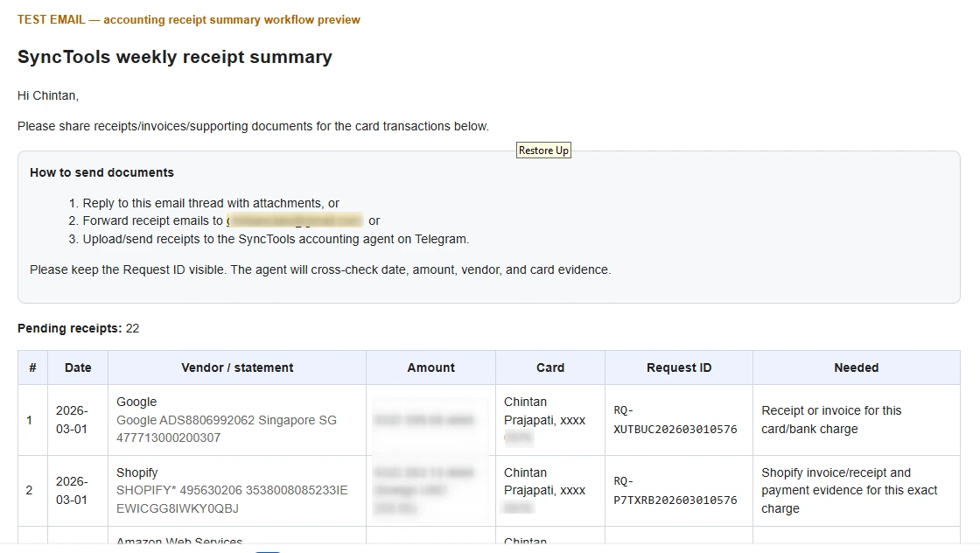Click 'Shopify invoice/receipt and payment evidence' text
This screenshot has height=553, width=980.
[x=849, y=491]
